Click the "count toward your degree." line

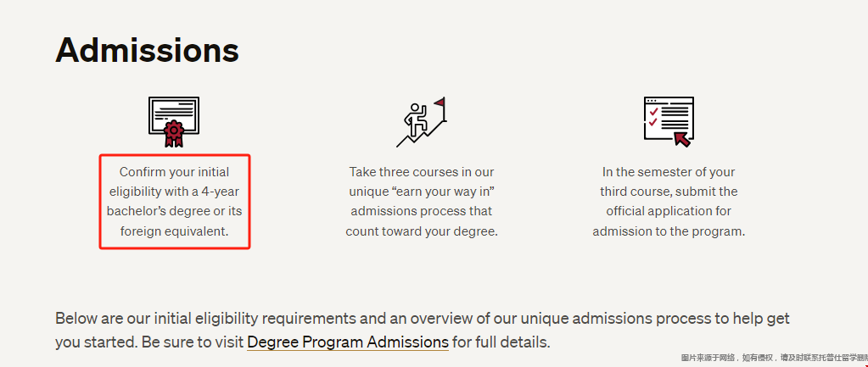point(422,231)
